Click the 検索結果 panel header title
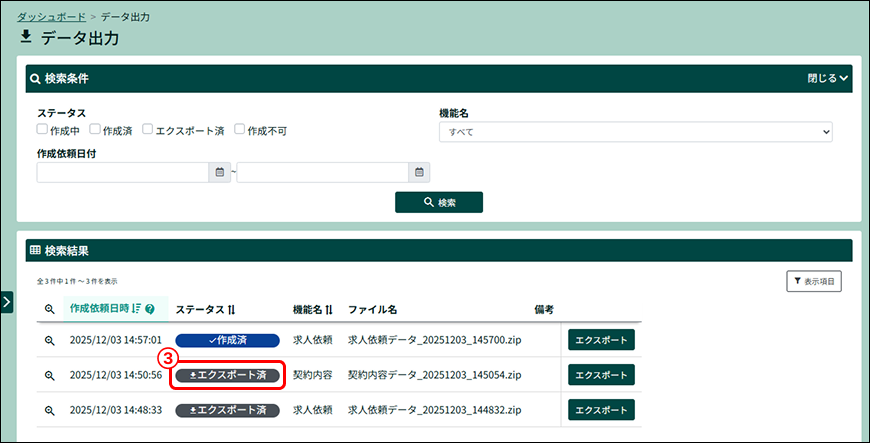Screen dimensions: 870x443 pos(67,251)
